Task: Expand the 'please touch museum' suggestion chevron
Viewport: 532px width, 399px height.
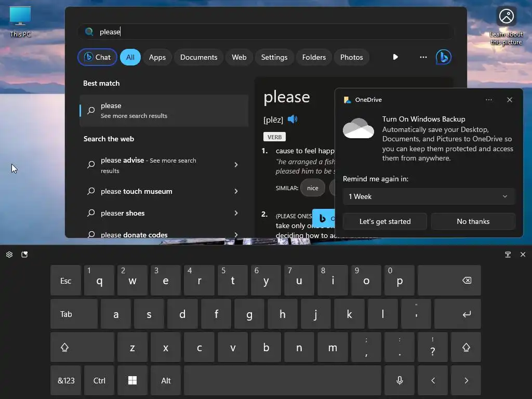Action: tap(236, 191)
